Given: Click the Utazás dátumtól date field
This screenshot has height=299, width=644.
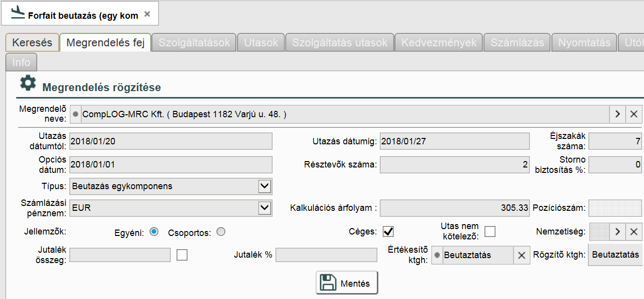Looking at the screenshot, I should pyautogui.click(x=171, y=141).
